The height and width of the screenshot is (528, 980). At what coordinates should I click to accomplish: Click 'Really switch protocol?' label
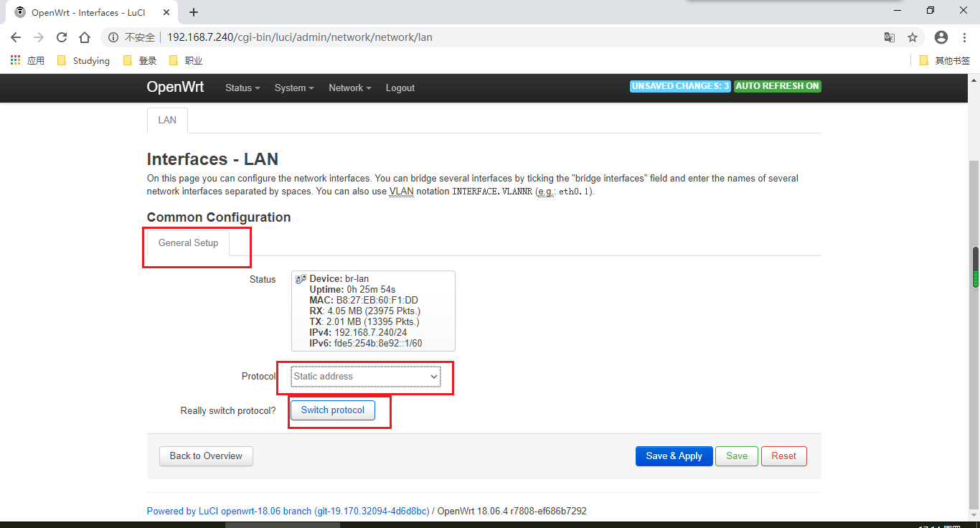(228, 411)
